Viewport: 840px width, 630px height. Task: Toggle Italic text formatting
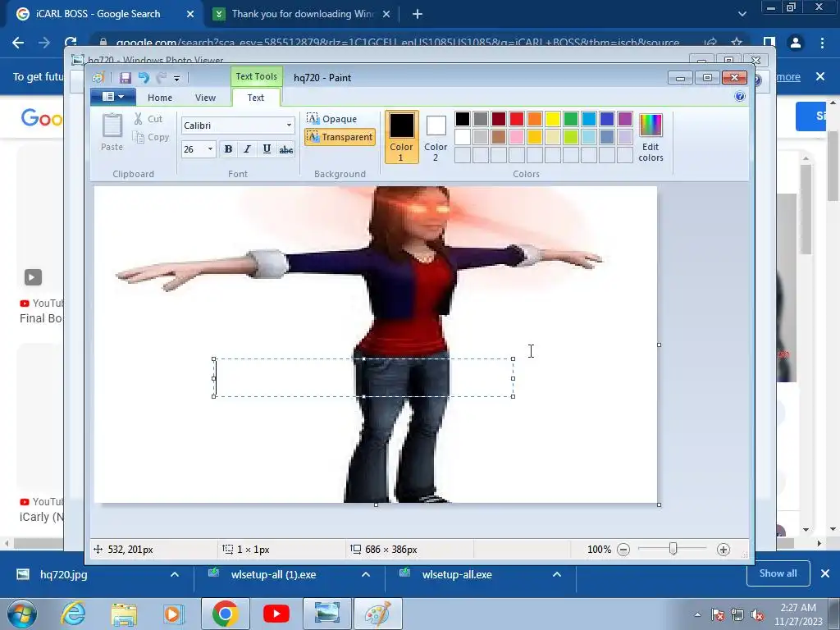point(247,149)
